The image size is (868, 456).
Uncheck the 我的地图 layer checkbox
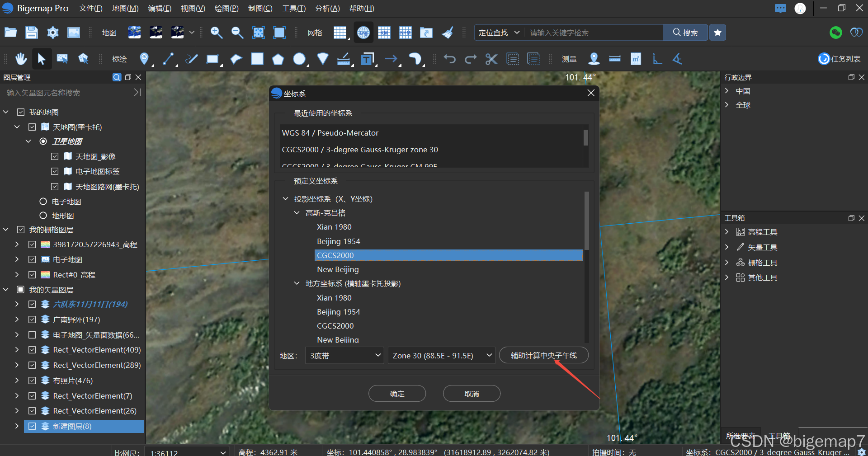tap(21, 112)
